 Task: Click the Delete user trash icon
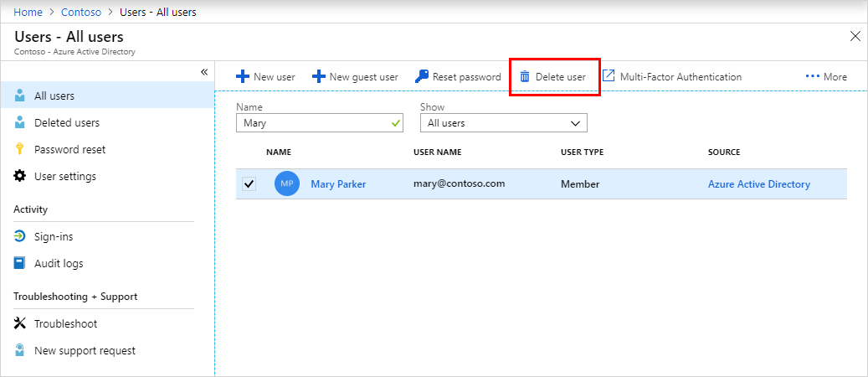pos(525,77)
